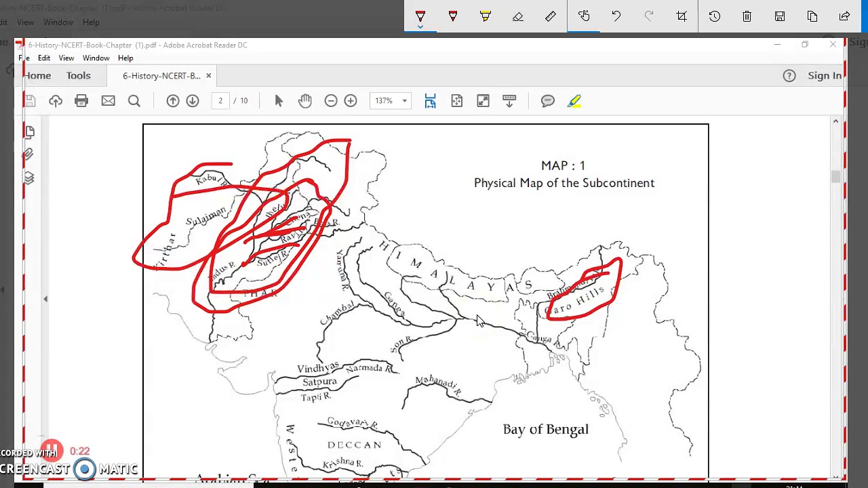This screenshot has width=868, height=488.
Task: Toggle the scrolling download-arrow toolbar icon
Action: click(509, 101)
